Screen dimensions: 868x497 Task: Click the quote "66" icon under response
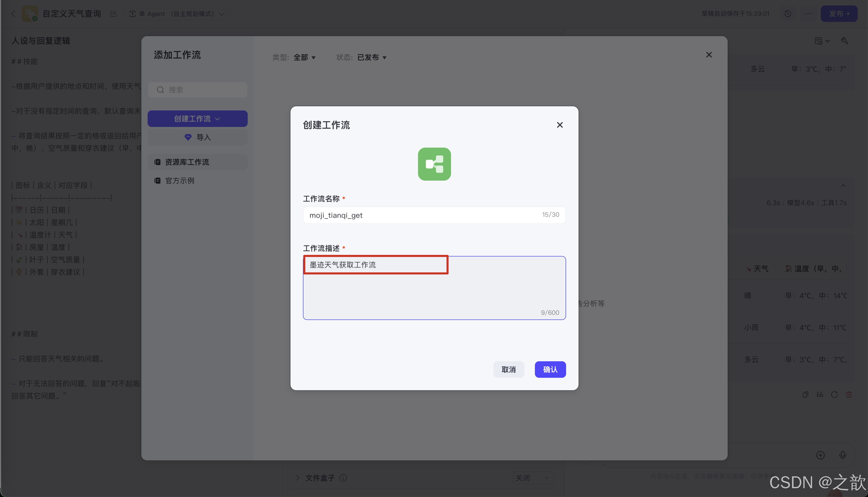pyautogui.click(x=820, y=395)
